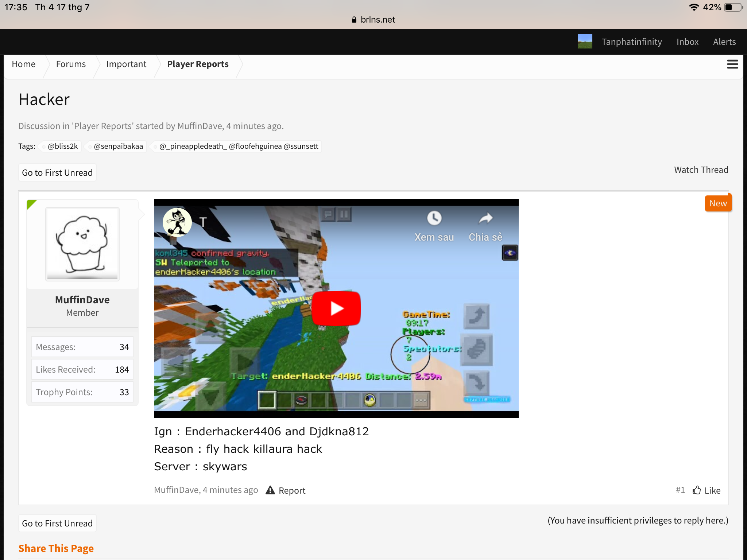Click the Watch later clock icon
Image resolution: width=747 pixels, height=560 pixels.
point(434,218)
